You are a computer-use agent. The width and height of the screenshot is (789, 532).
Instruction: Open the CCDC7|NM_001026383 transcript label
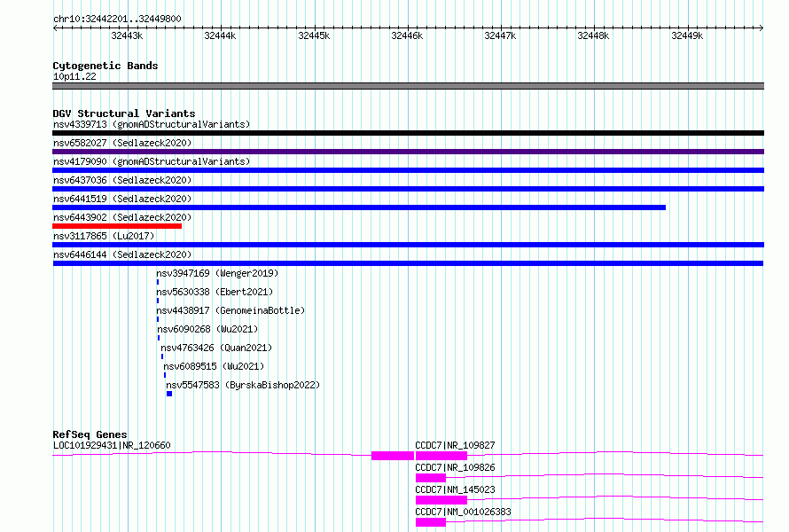coord(463,512)
